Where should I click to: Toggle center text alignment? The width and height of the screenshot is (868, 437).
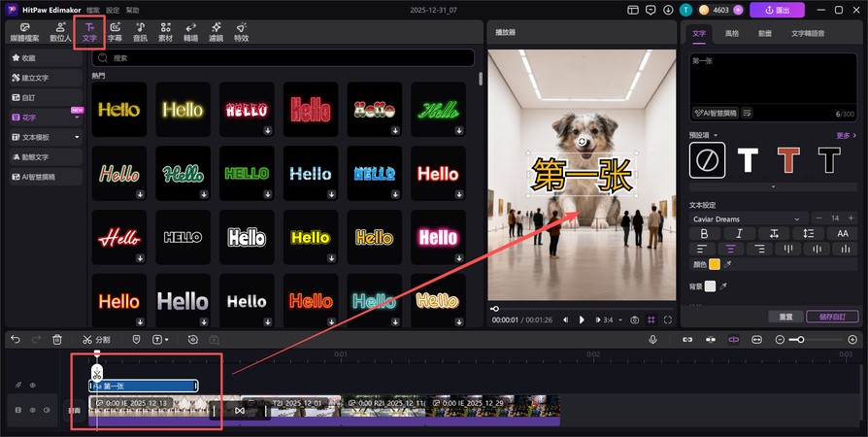click(x=731, y=250)
